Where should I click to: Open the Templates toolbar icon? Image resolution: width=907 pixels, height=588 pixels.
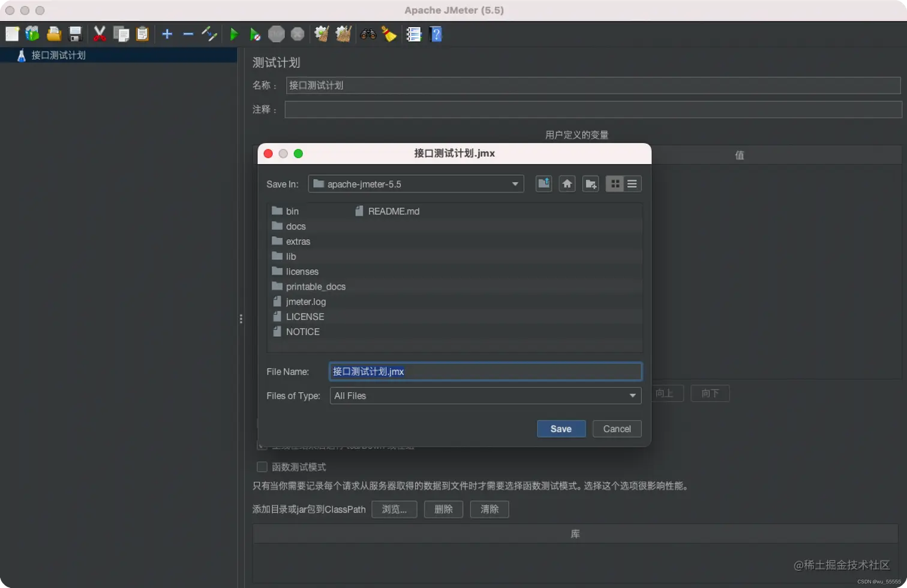click(x=32, y=34)
